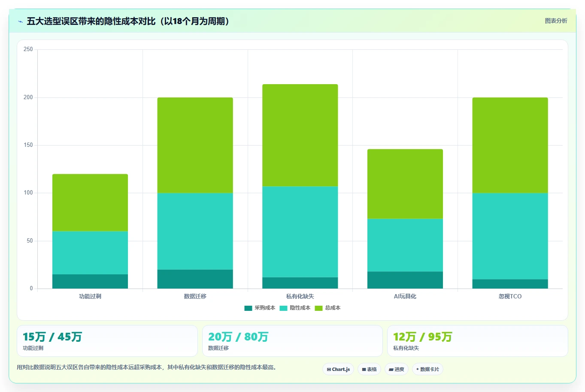Click the 250 y-axis tick label

tap(28, 49)
